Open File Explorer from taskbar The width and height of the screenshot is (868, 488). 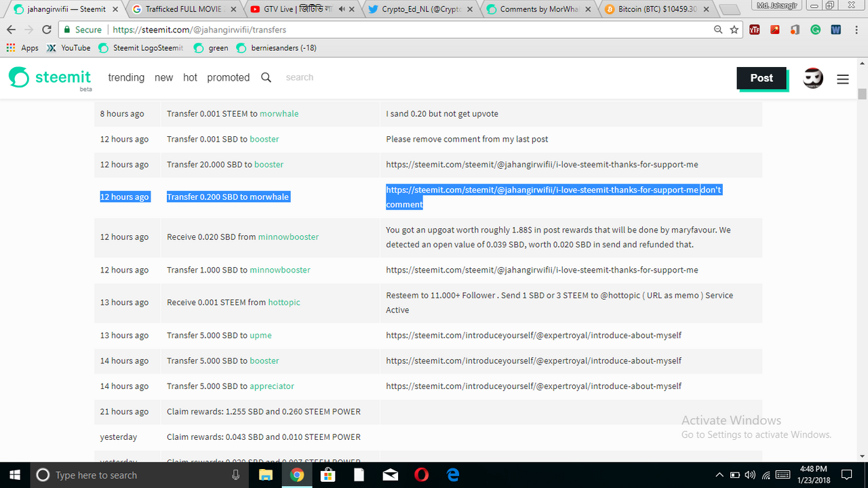coord(265,475)
